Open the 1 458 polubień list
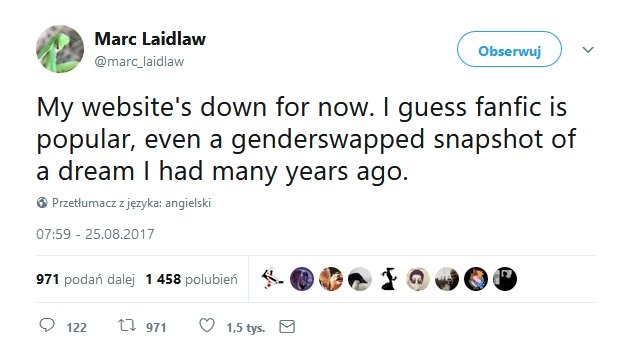The width and height of the screenshot is (632, 362). click(191, 279)
